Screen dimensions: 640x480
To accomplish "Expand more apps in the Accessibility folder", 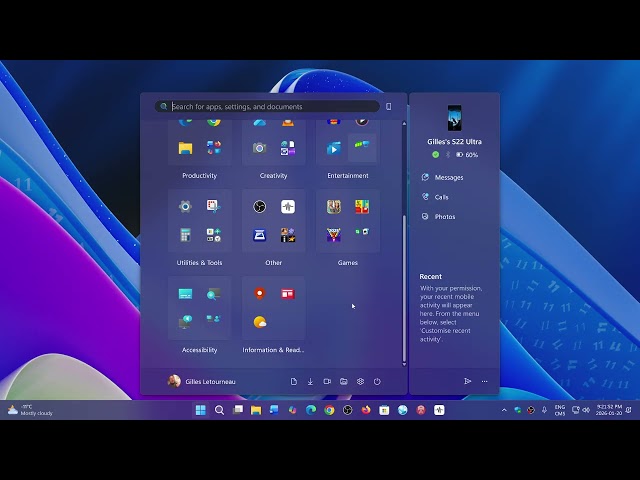I will click(x=213, y=319).
